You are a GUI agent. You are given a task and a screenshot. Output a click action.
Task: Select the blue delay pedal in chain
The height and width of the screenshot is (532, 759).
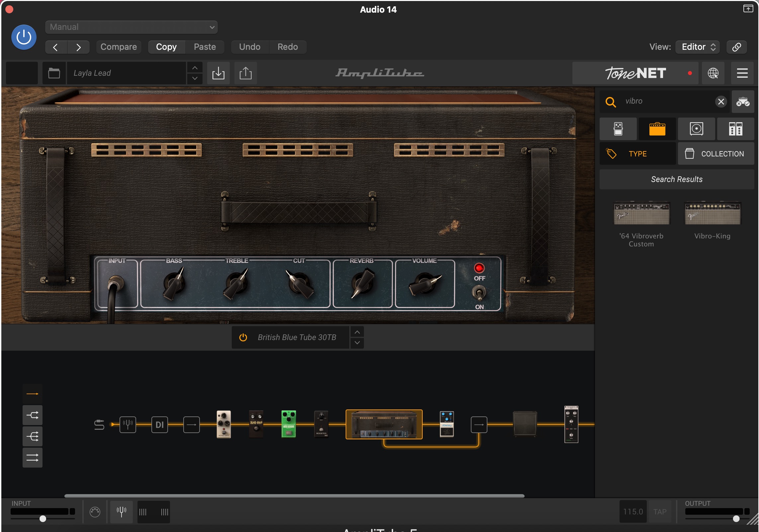(447, 424)
